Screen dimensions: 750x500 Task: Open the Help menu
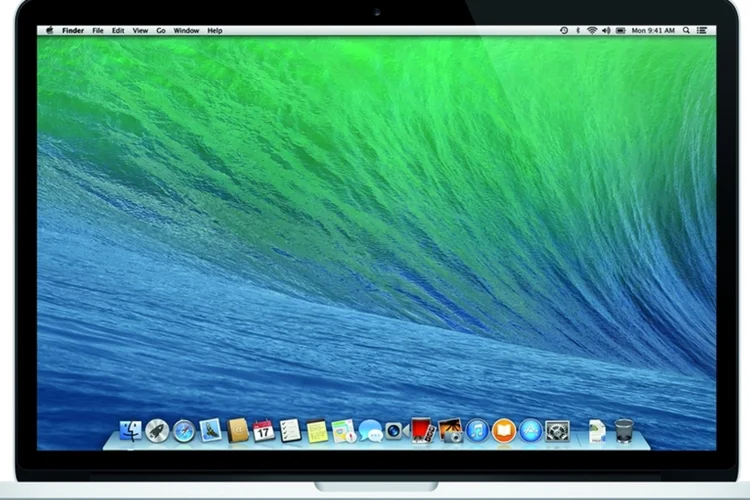point(215,30)
